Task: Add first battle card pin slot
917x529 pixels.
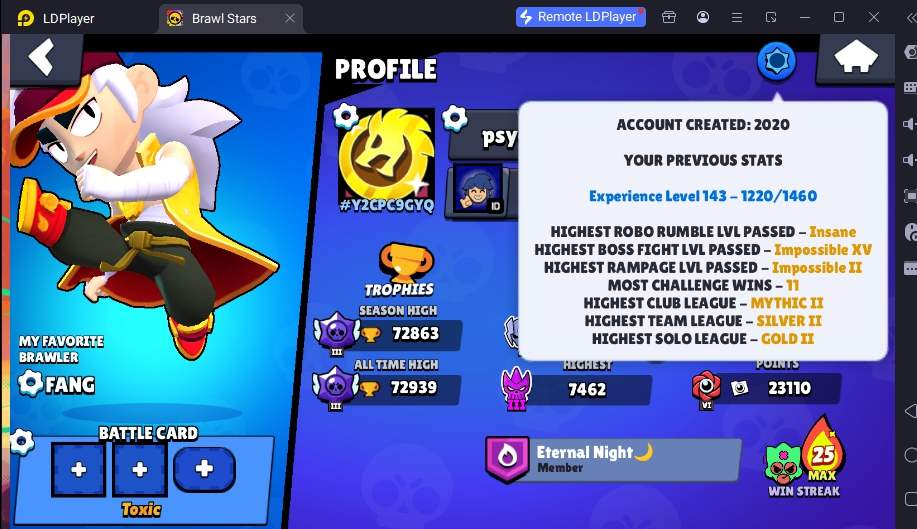Action: 78,469
